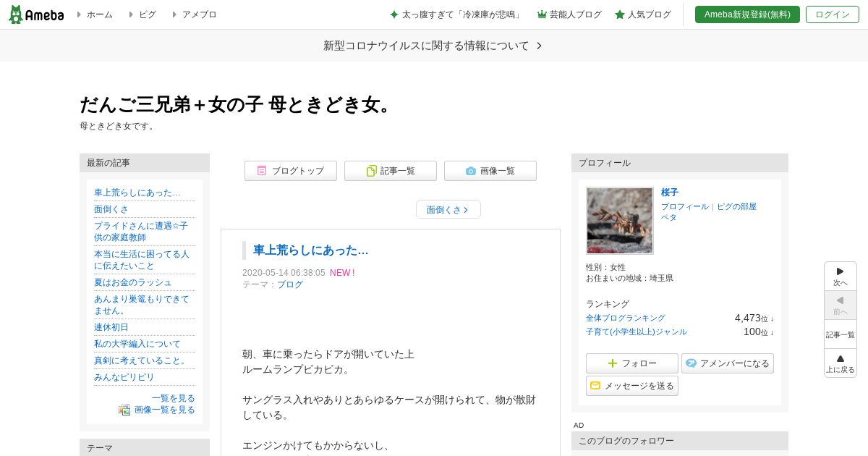Open 全体ブログランキング link
The image size is (868, 456).
point(626,318)
